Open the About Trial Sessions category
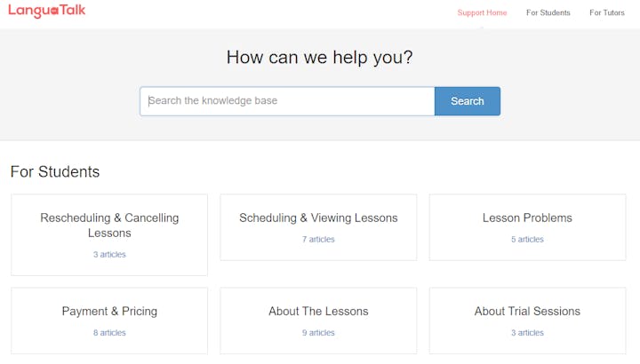 click(x=527, y=312)
